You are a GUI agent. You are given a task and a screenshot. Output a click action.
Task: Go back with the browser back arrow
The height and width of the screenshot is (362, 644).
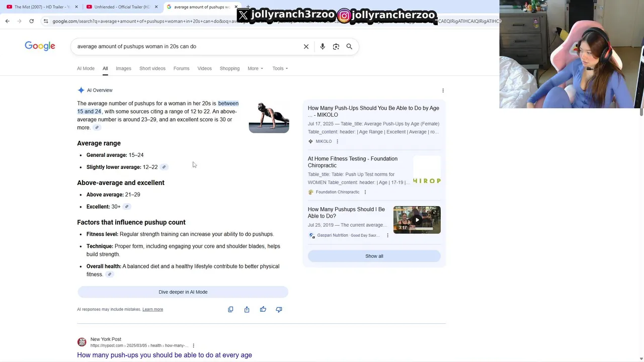7,21
